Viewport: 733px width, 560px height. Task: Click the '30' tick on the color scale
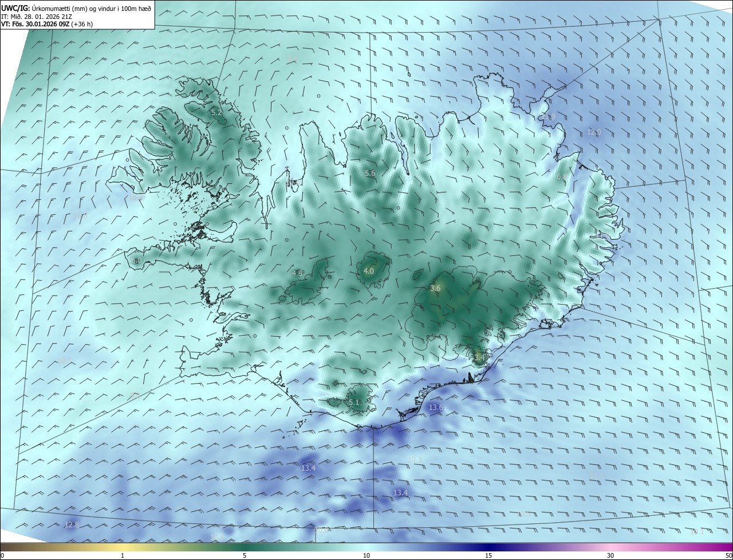(x=610, y=555)
